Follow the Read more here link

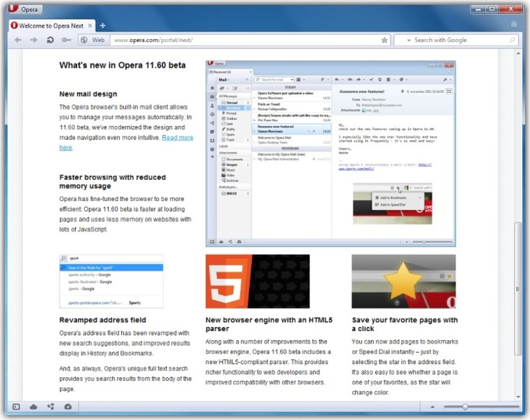pos(177,137)
